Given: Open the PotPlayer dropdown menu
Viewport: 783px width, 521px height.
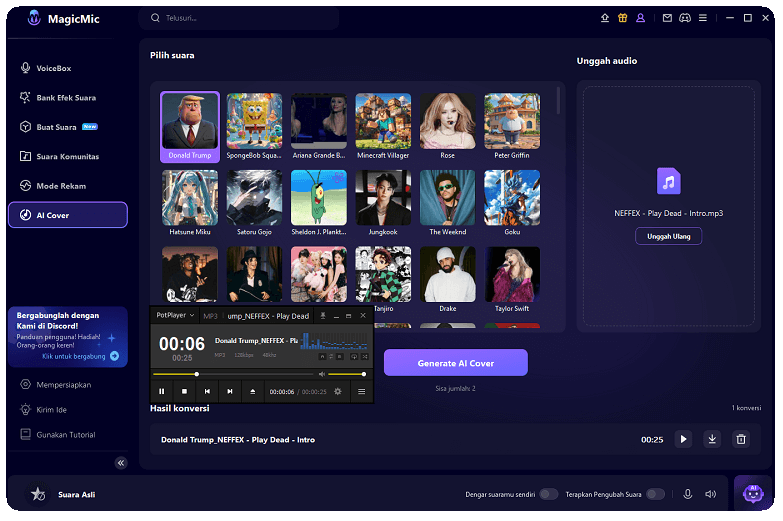Looking at the screenshot, I should (x=175, y=315).
